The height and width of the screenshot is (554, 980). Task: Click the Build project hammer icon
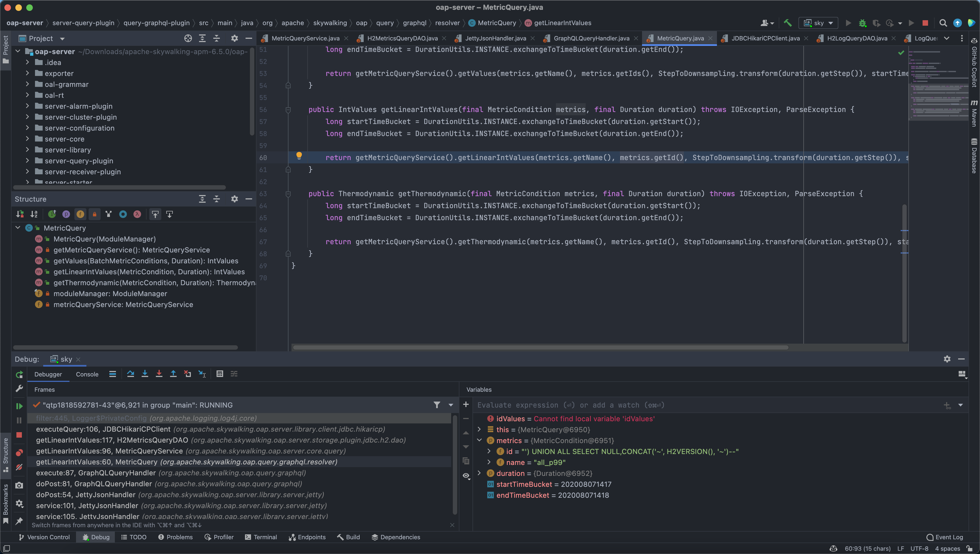coord(788,23)
